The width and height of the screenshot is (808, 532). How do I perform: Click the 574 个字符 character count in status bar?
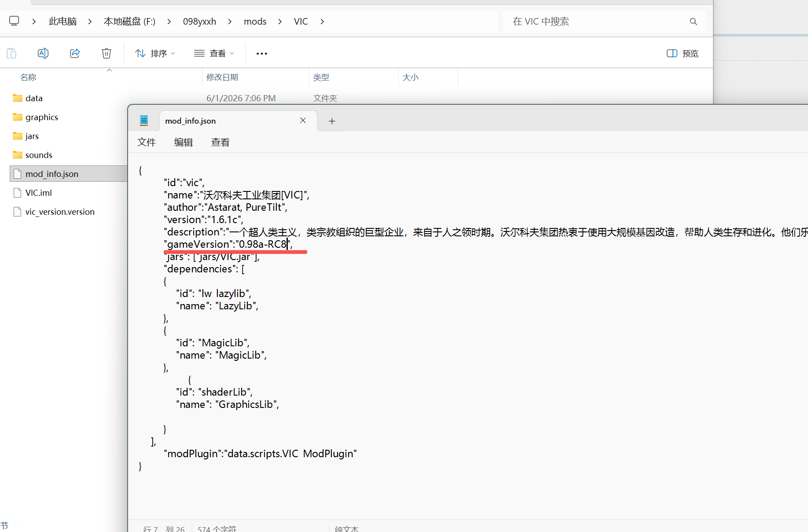pyautogui.click(x=217, y=528)
